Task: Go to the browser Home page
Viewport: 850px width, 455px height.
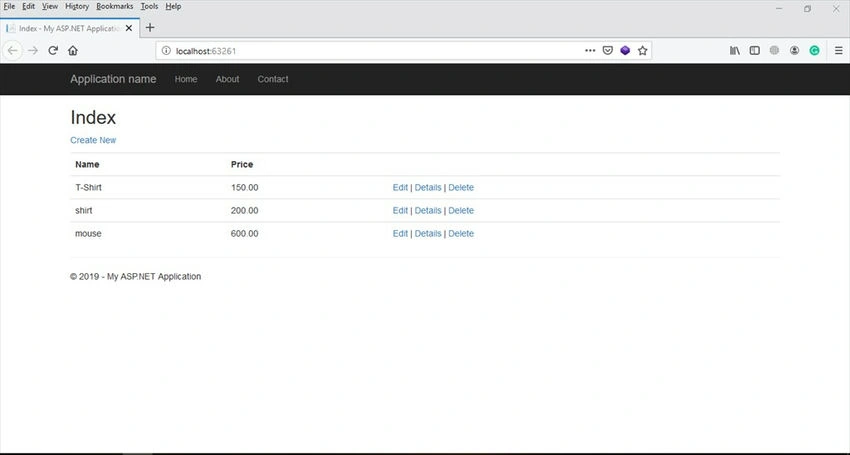Action: (x=73, y=50)
